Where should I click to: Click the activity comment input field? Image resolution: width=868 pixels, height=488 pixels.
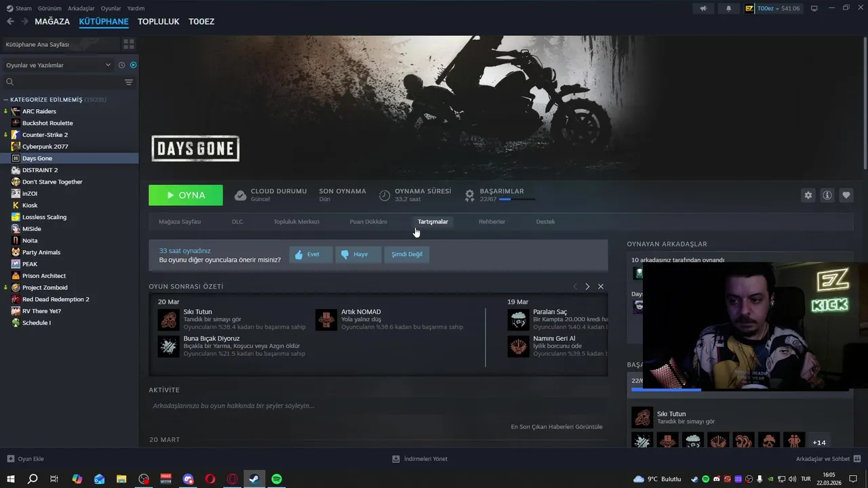click(378, 406)
